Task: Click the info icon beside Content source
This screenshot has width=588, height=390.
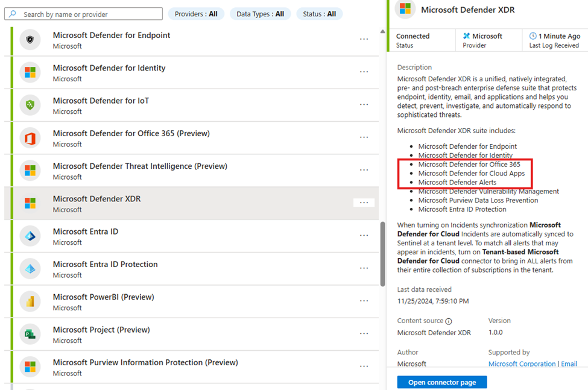Action: pos(449,321)
